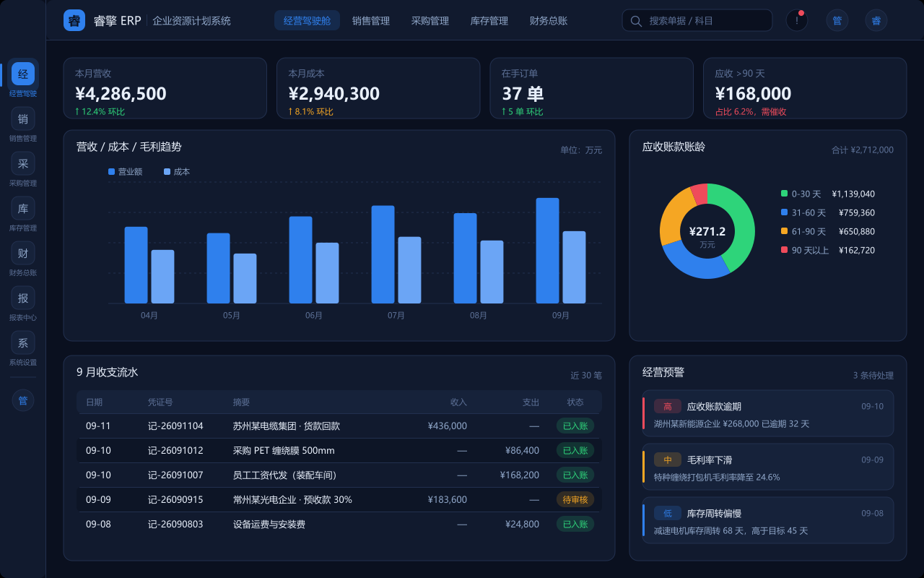Open 系统设置 in the sidebar
This screenshot has height=578, width=924.
coord(23,342)
